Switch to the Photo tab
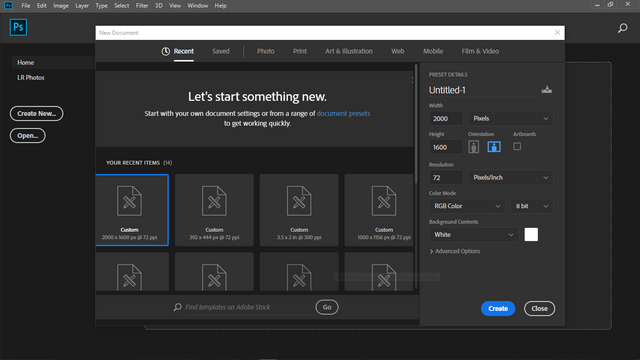The height and width of the screenshot is (360, 640). click(266, 51)
